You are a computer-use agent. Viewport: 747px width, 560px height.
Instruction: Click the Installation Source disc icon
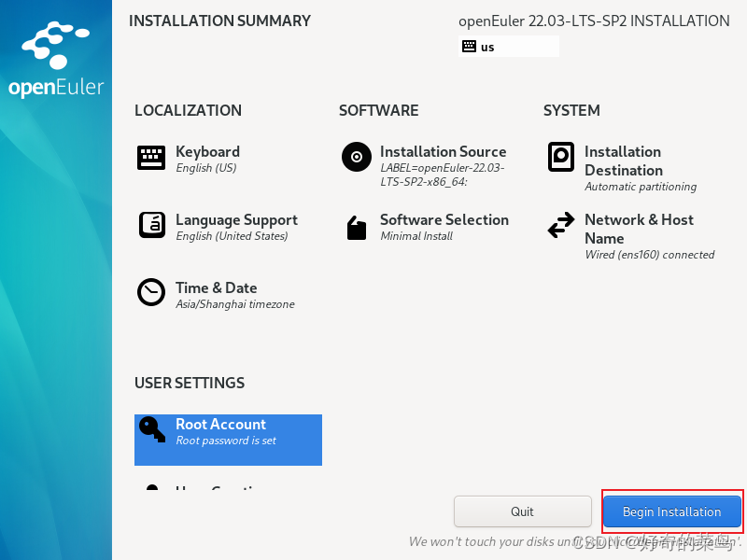pos(357,157)
